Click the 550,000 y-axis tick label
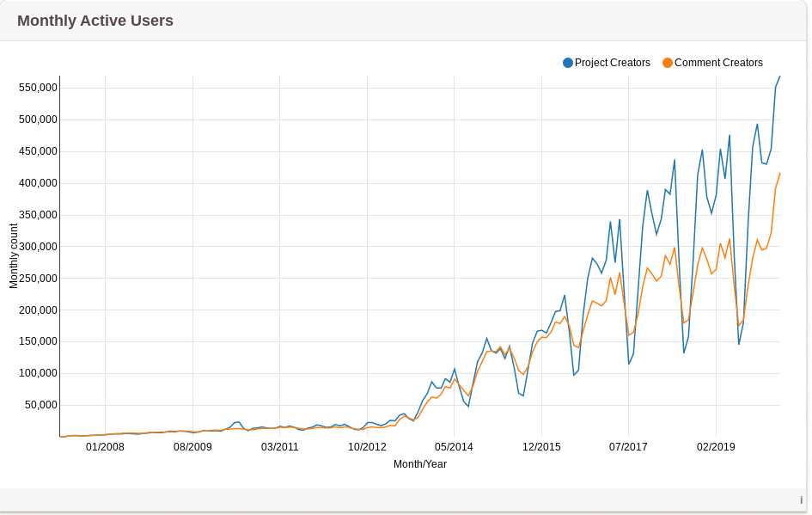The height and width of the screenshot is (515, 812). point(37,88)
